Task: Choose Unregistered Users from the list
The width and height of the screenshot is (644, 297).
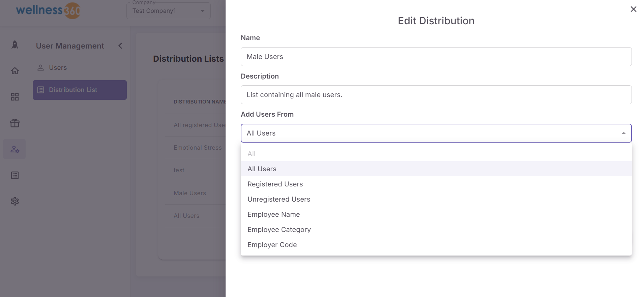Action: coord(279,199)
